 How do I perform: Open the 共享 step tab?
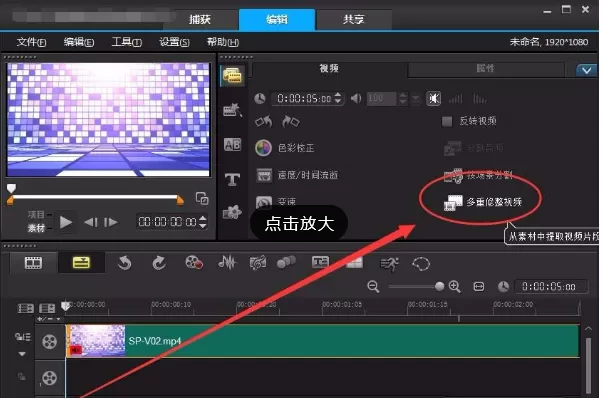354,19
